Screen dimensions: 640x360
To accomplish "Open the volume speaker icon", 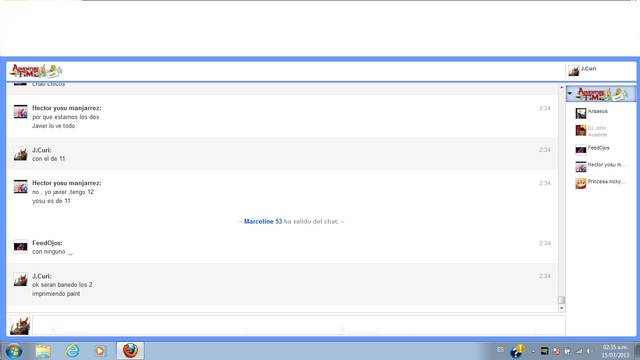I will [x=590, y=351].
